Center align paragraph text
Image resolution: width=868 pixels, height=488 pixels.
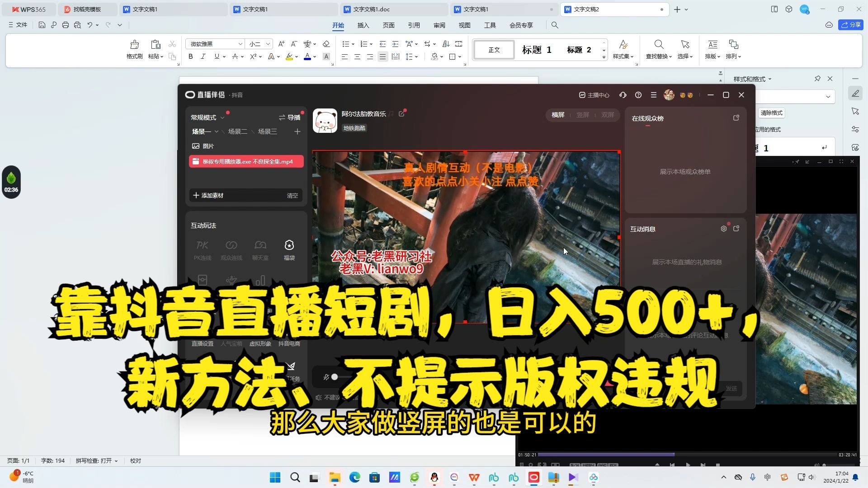click(358, 56)
